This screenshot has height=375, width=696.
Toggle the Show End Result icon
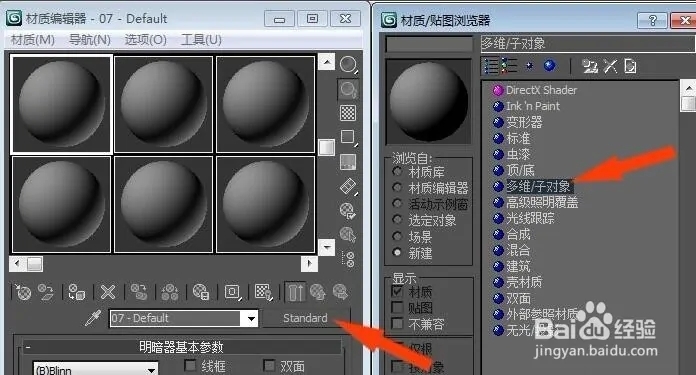click(295, 292)
